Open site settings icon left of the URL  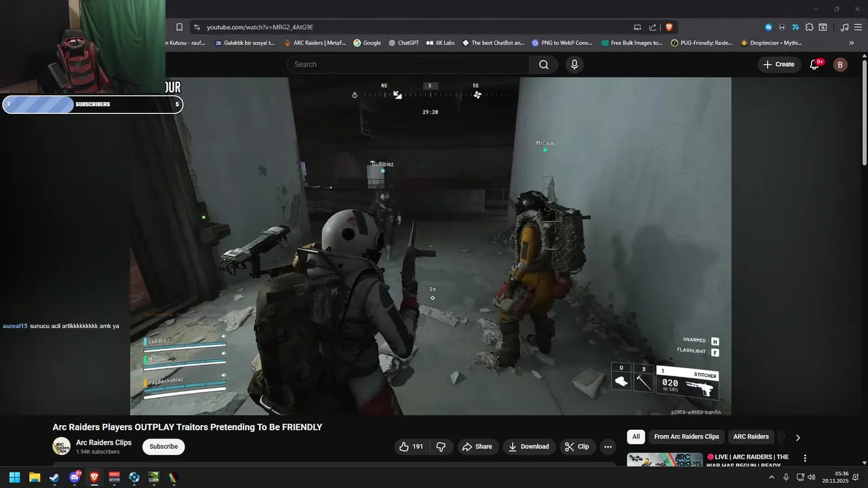point(197,27)
